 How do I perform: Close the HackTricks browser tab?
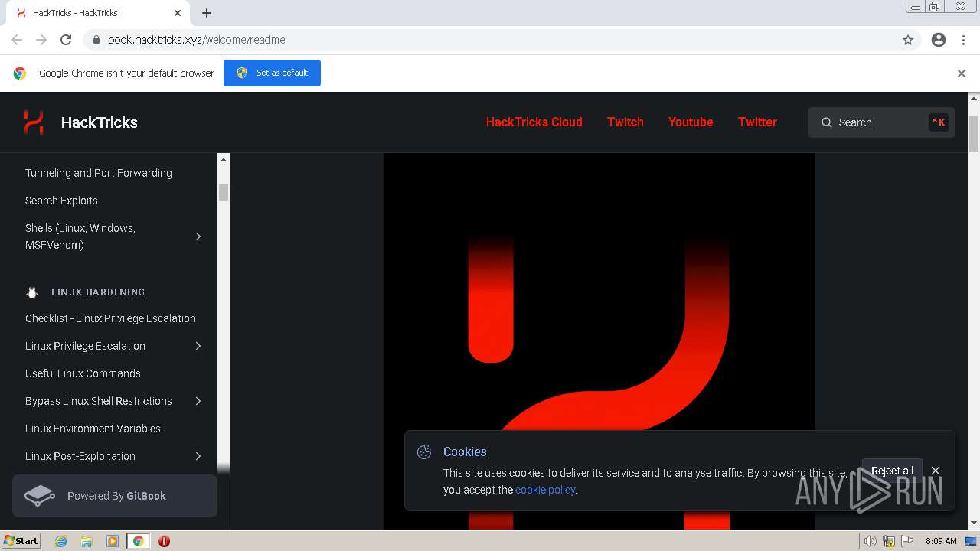(x=178, y=13)
